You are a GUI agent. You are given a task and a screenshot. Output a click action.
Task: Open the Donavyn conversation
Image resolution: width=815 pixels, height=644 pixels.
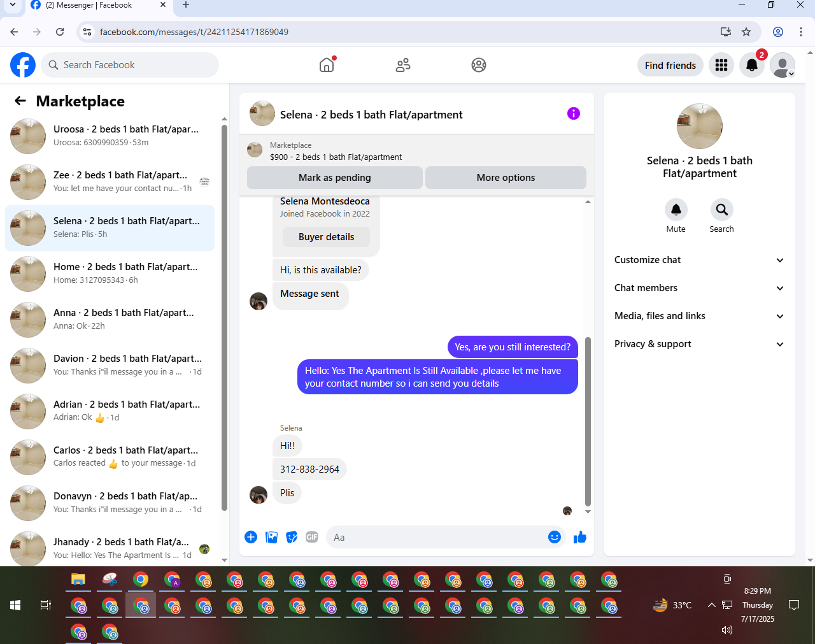[x=110, y=503]
